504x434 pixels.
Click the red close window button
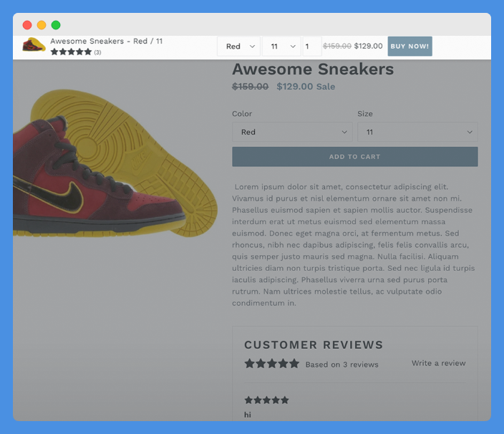coord(27,25)
